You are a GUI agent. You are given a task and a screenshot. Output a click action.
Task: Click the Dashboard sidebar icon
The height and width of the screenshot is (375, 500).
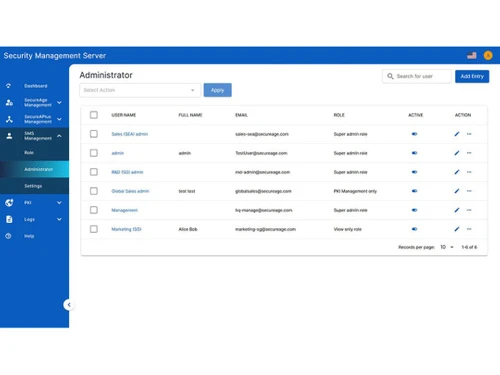[8, 86]
